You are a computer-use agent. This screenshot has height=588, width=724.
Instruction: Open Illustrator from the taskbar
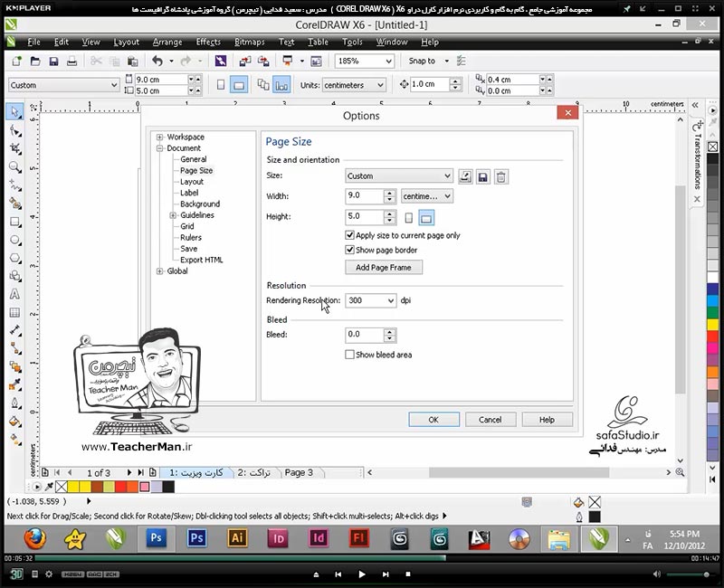click(x=237, y=538)
